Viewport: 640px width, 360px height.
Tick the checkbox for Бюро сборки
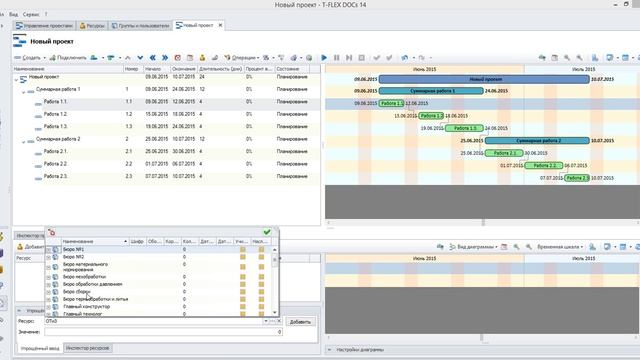49,292
